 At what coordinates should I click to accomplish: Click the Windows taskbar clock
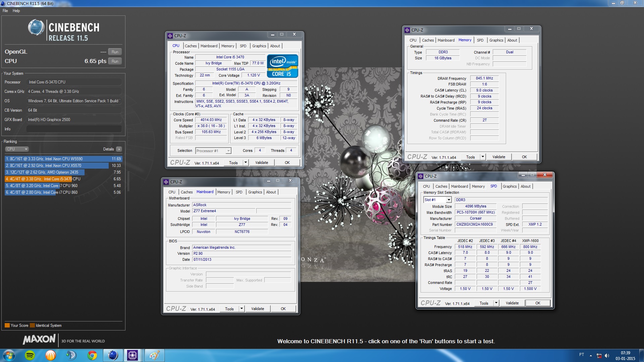pyautogui.click(x=625, y=355)
